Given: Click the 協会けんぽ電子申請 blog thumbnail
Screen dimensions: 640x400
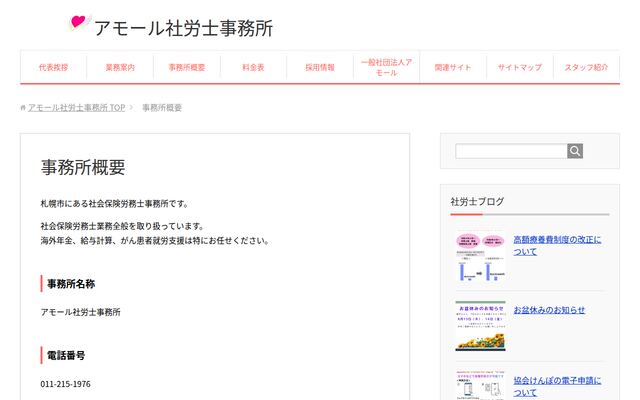Looking at the screenshot, I should point(480,386).
